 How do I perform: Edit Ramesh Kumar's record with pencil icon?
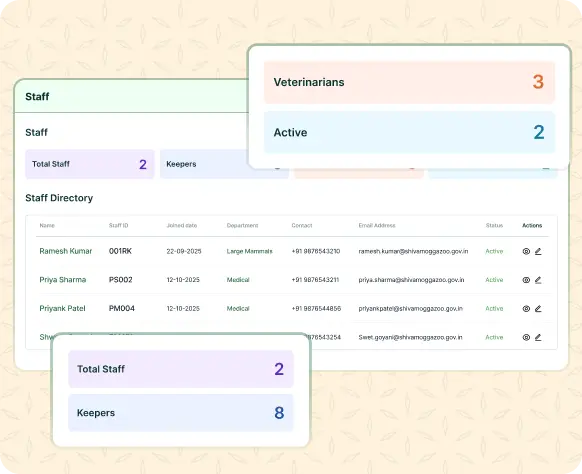coord(538,251)
